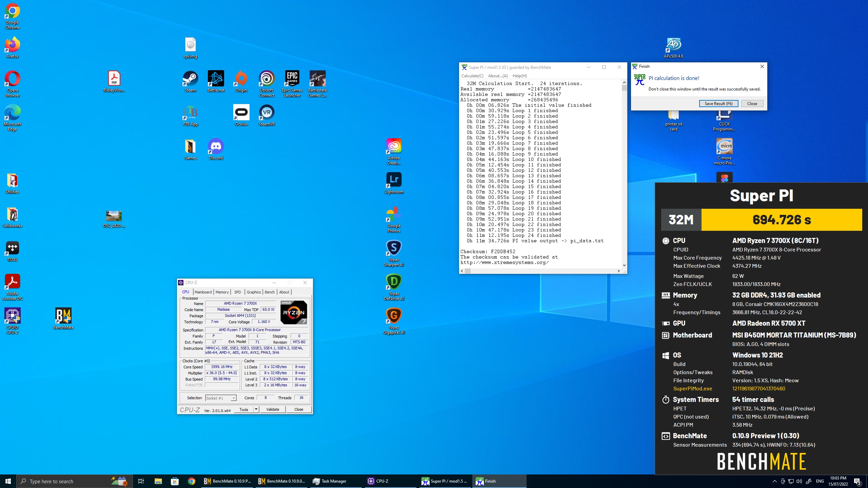Viewport: 868px width, 488px height.
Task: Select the Lightroom desktop icon
Action: pyautogui.click(x=394, y=183)
